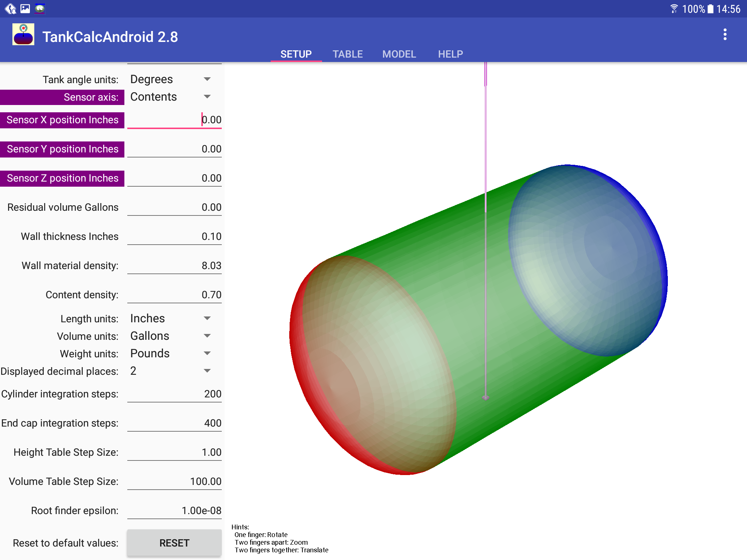Screen dimensions: 747x560
Task: Open the three-dot overflow menu
Action: tap(725, 35)
